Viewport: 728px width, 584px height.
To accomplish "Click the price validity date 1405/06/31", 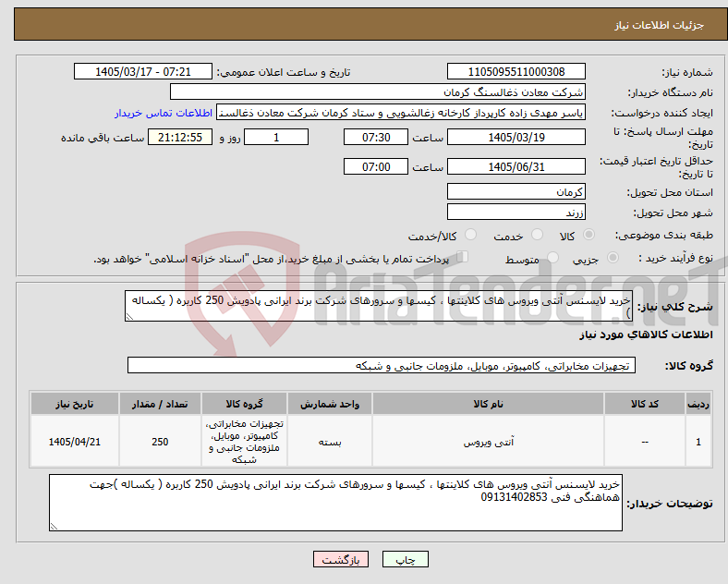I will click(x=516, y=166).
